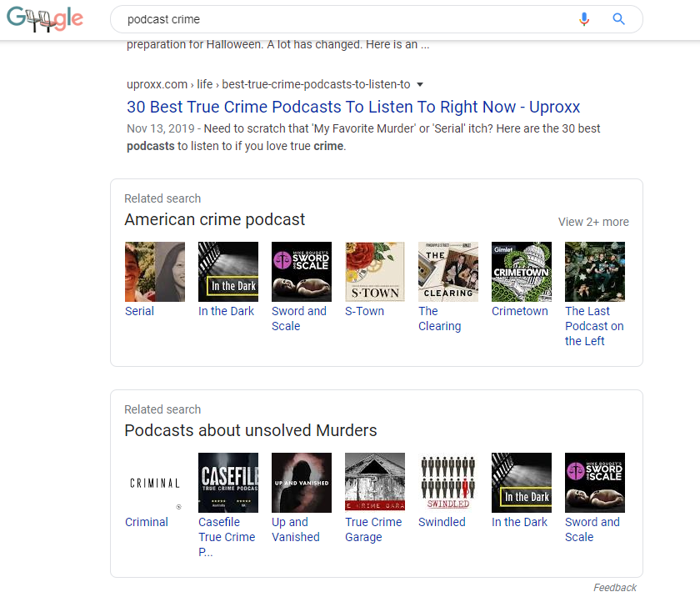Screen dimensions: 700x602
Task: Open The Last Podcast on the Left link
Action: pos(594,326)
